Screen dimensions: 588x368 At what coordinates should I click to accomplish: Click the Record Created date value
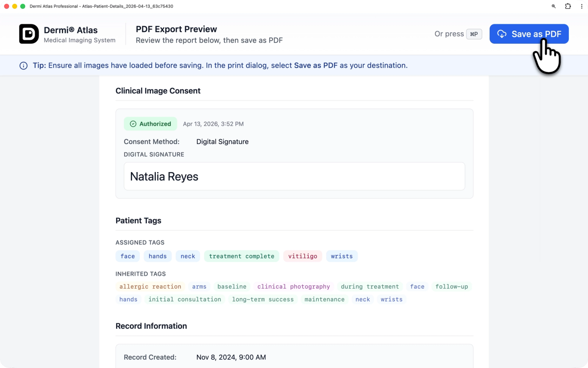click(231, 357)
